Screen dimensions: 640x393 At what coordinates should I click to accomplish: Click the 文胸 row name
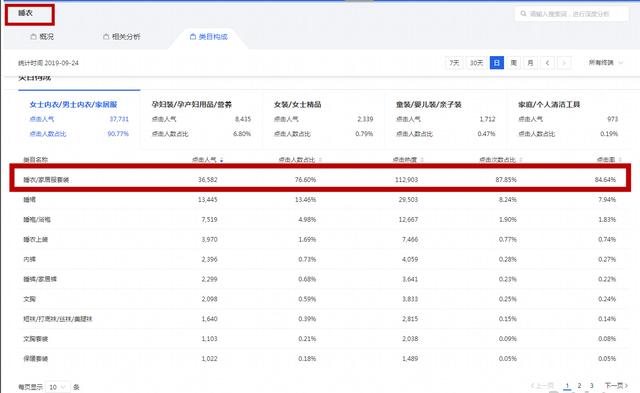(x=29, y=299)
